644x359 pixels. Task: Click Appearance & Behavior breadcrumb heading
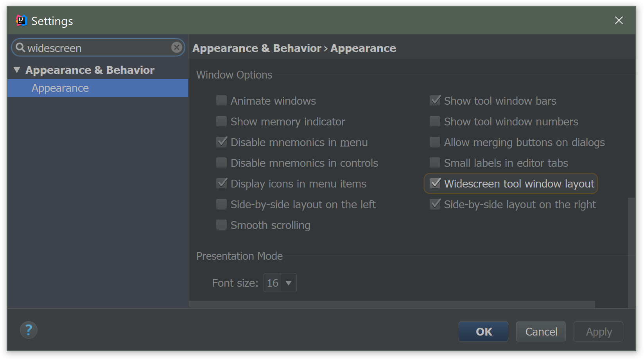257,48
